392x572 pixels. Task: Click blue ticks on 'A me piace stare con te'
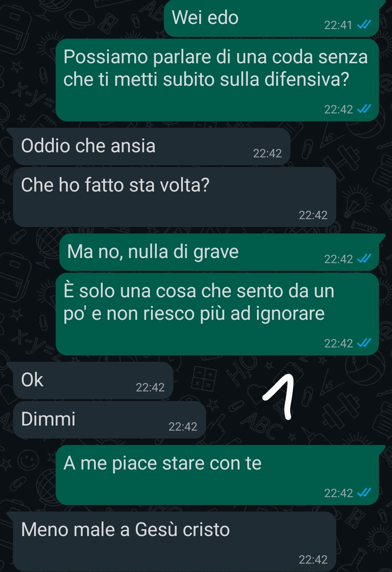(x=364, y=493)
